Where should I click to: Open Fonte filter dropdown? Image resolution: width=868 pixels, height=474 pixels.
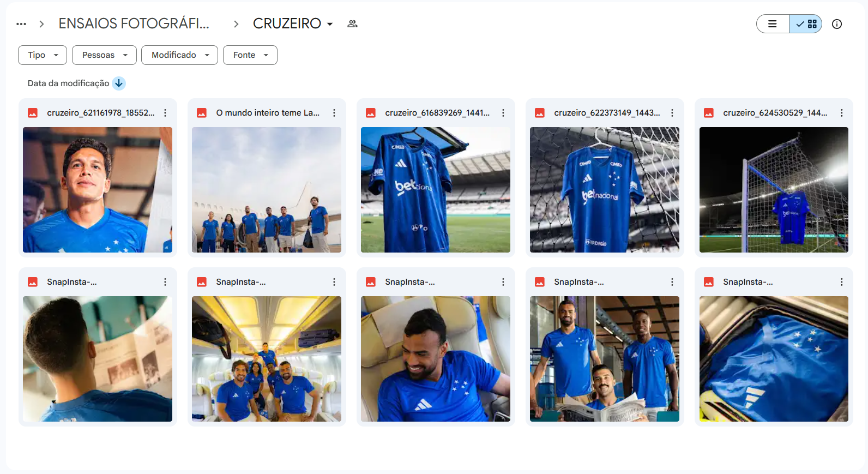[x=250, y=55]
